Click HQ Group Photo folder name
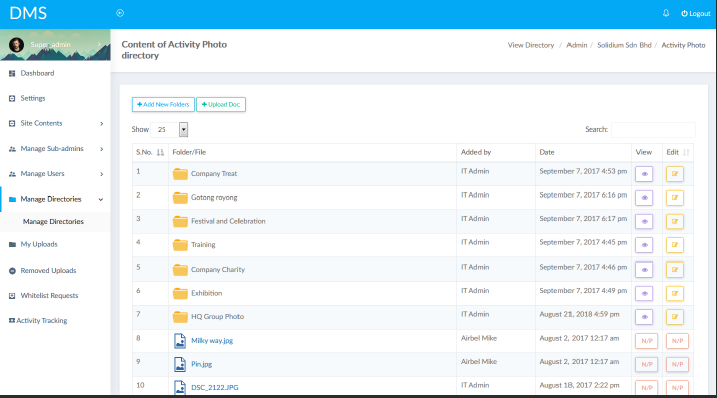The height and width of the screenshot is (398, 717). point(217,317)
